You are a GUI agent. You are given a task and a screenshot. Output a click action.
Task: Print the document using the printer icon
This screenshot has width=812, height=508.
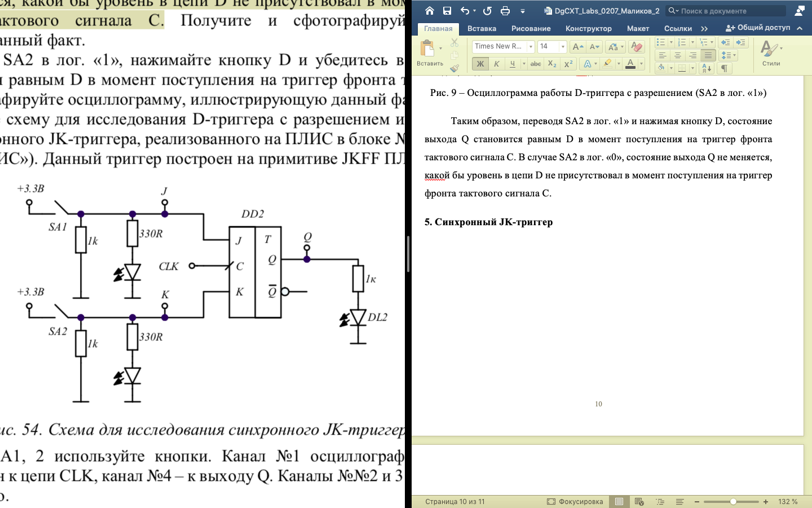pyautogui.click(x=505, y=11)
